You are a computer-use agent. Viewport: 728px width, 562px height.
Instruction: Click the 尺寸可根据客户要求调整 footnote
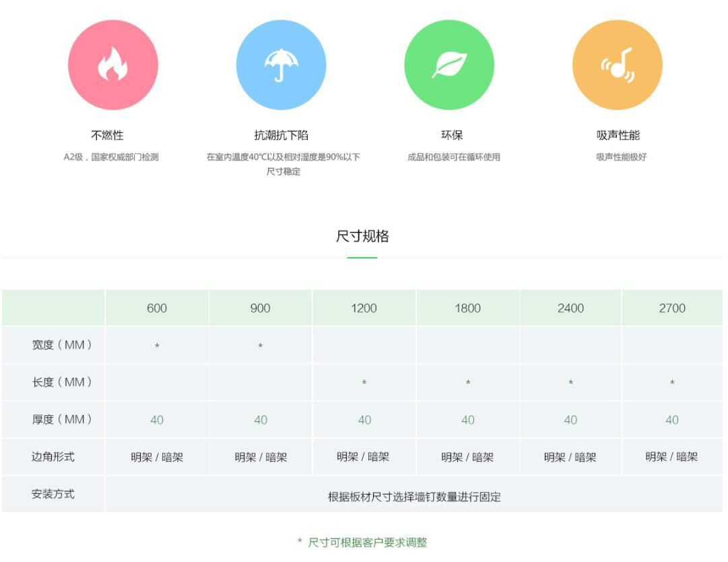367,542
